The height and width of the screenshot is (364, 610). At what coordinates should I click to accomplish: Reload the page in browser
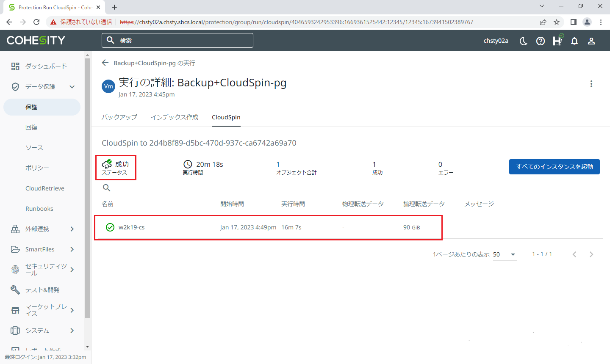coord(36,22)
